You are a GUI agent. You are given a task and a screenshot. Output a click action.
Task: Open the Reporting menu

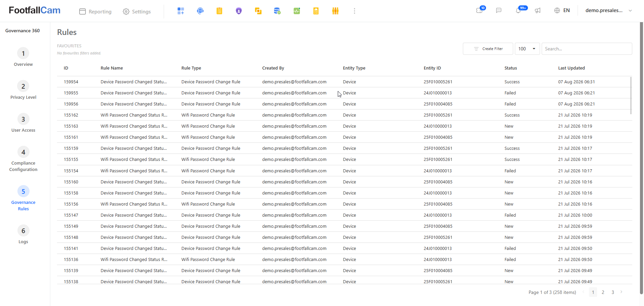point(95,11)
